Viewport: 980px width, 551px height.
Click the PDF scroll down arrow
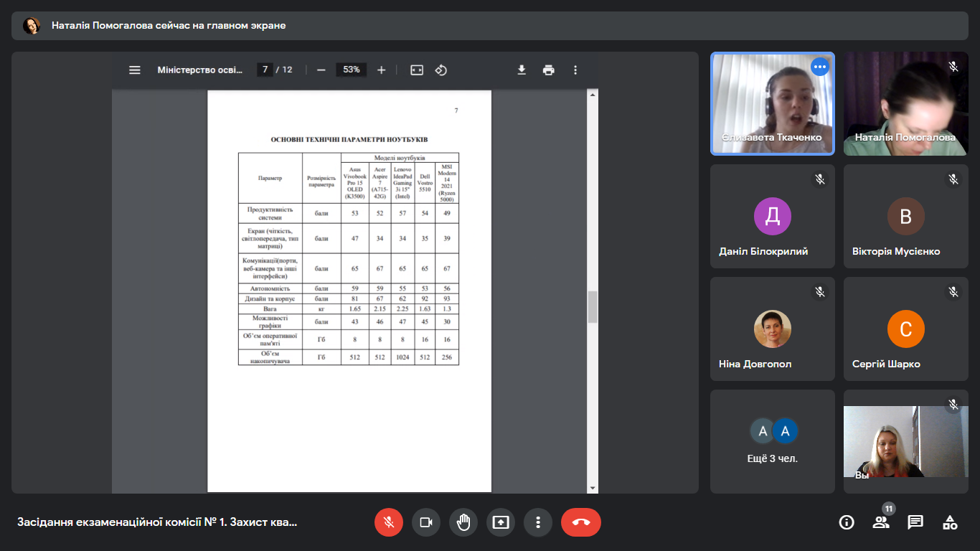[593, 489]
